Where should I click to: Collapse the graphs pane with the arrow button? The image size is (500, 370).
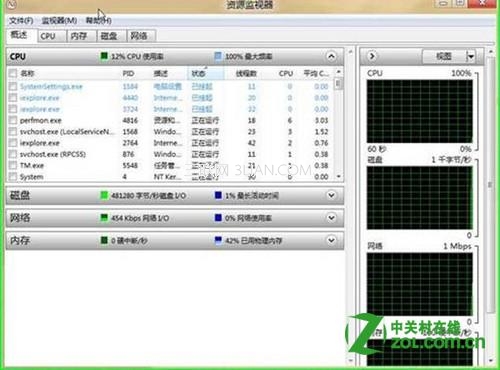point(372,56)
